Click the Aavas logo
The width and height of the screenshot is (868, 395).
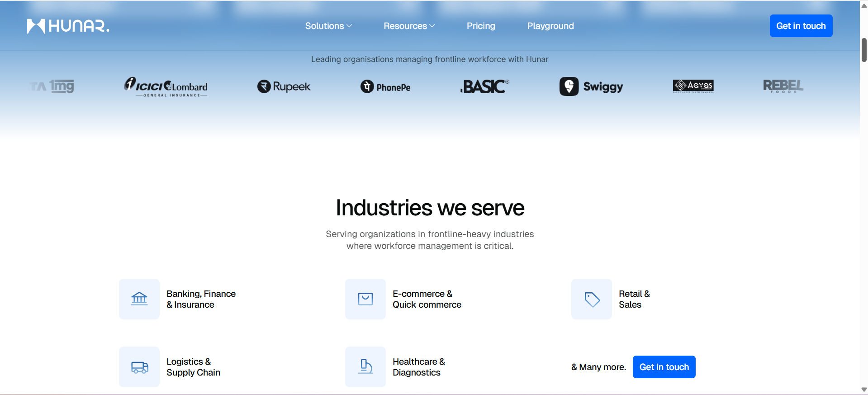693,86
